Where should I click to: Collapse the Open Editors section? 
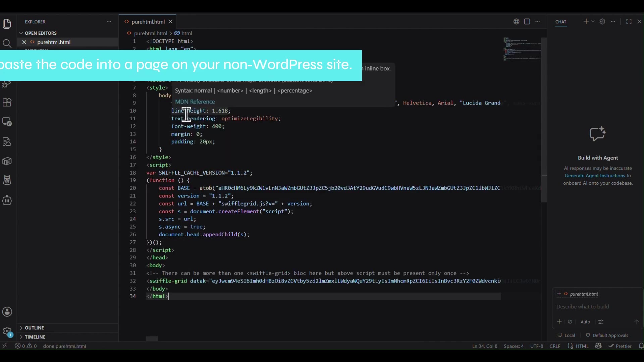point(41,33)
